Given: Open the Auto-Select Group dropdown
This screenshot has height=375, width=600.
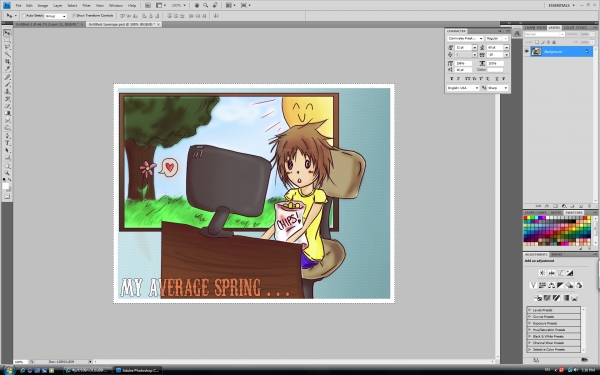Looking at the screenshot, I should coord(56,16).
